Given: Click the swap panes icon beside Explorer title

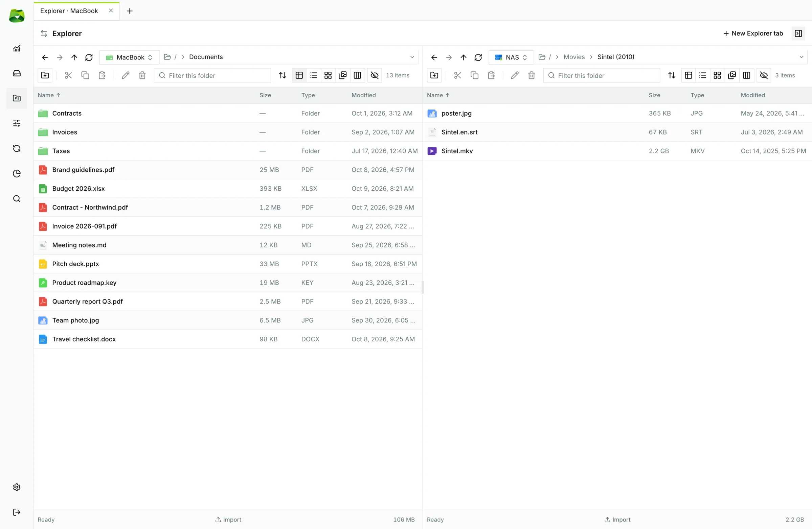Looking at the screenshot, I should point(44,33).
